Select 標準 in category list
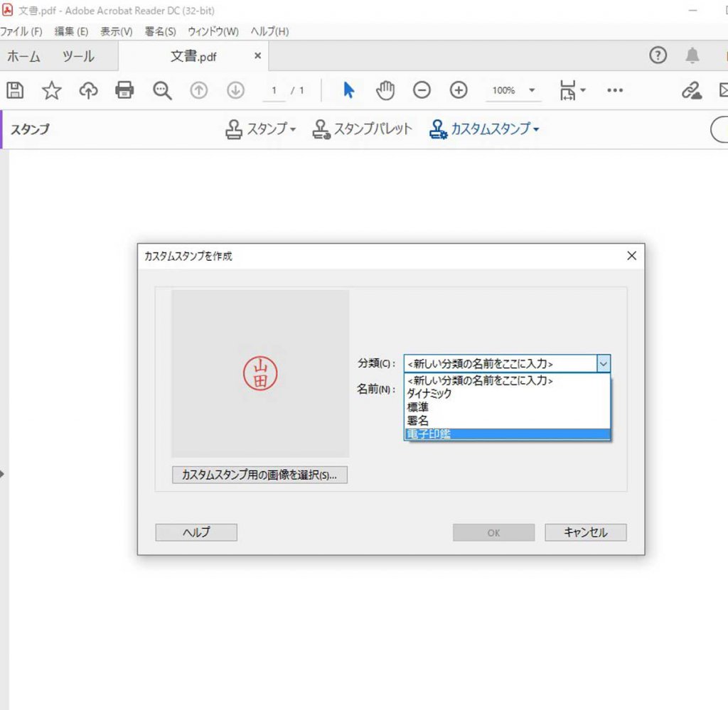 click(507, 407)
